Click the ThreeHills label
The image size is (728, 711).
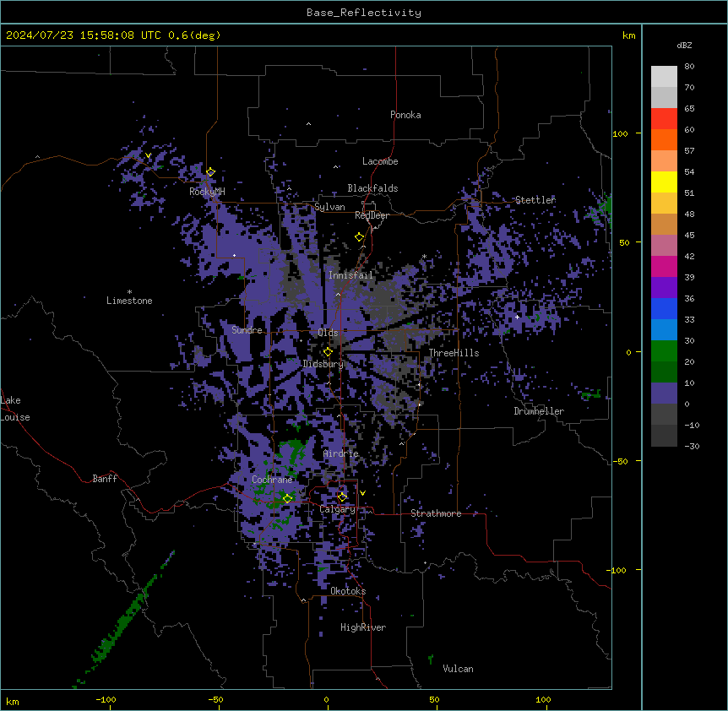click(454, 353)
